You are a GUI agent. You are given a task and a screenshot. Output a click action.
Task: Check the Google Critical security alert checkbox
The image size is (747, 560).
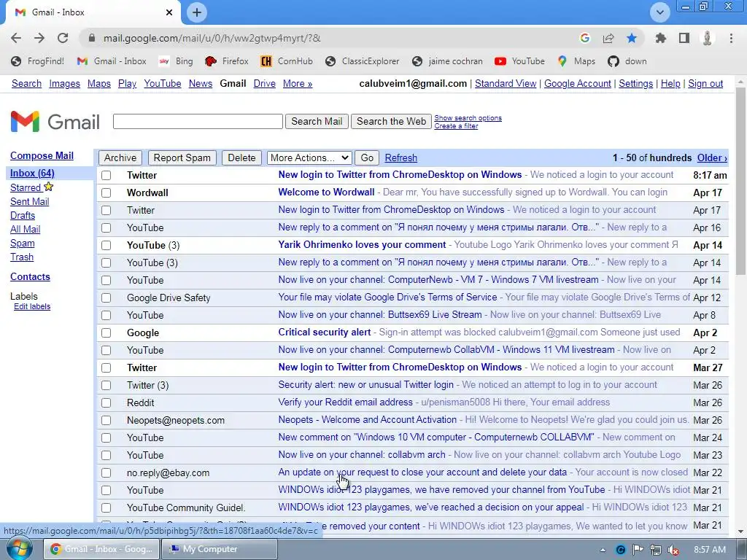pyautogui.click(x=107, y=332)
